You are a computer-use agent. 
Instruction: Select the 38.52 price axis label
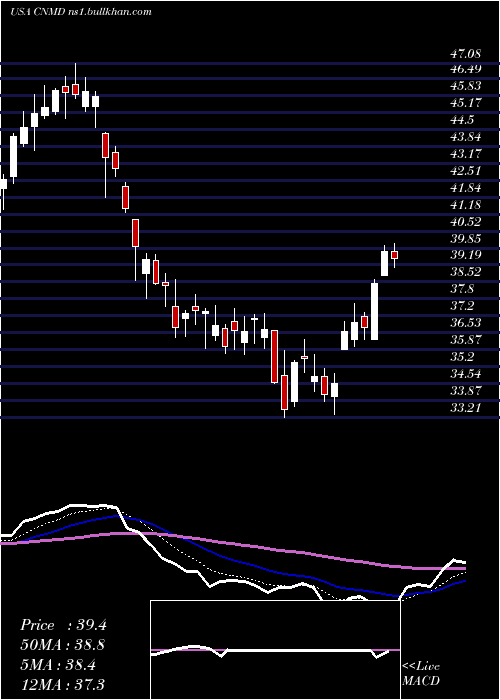[466, 271]
